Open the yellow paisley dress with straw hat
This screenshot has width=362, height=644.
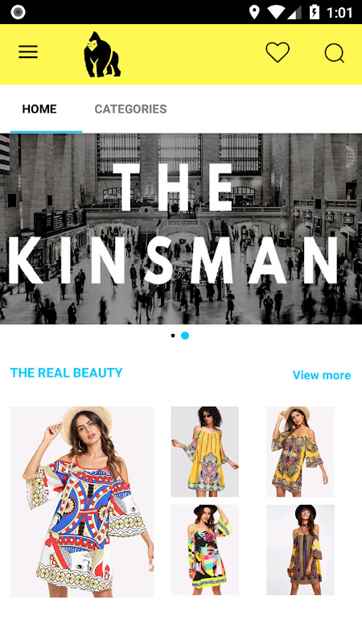300,452
